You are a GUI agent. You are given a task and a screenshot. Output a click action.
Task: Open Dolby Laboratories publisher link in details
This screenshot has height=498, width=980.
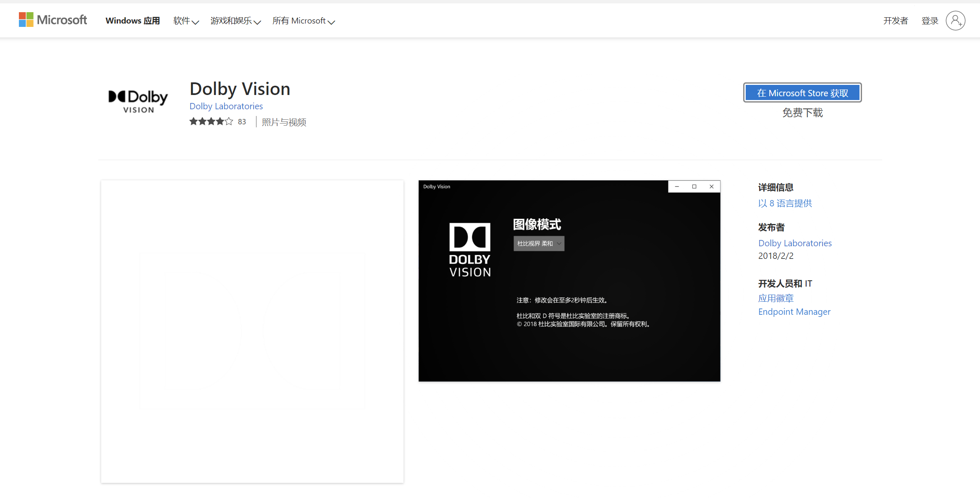pos(795,243)
